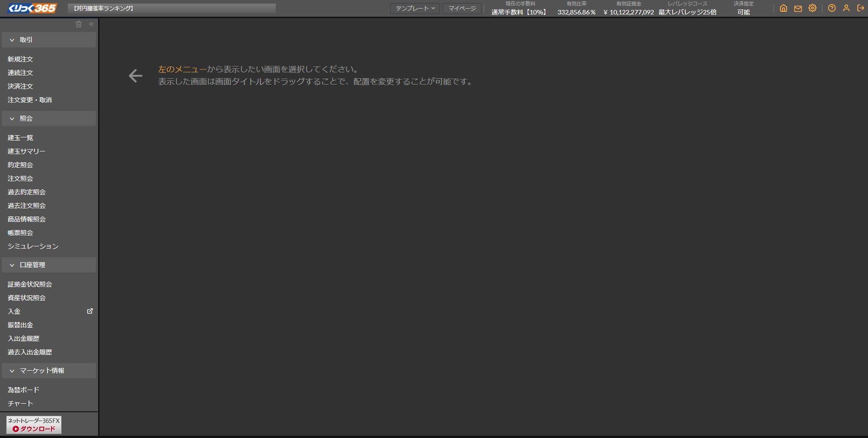Click the logout icon
This screenshot has width=868, height=438.
tap(861, 8)
